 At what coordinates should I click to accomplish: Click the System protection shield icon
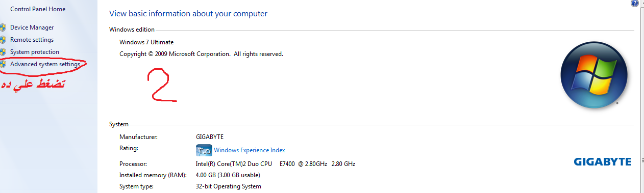[x=3, y=52]
